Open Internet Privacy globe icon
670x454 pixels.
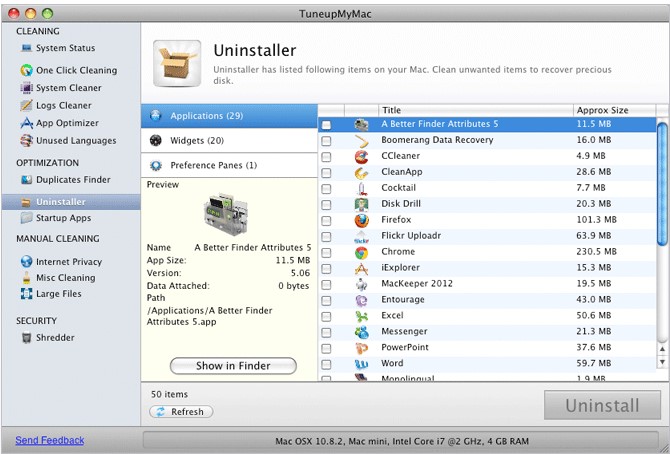click(x=26, y=261)
